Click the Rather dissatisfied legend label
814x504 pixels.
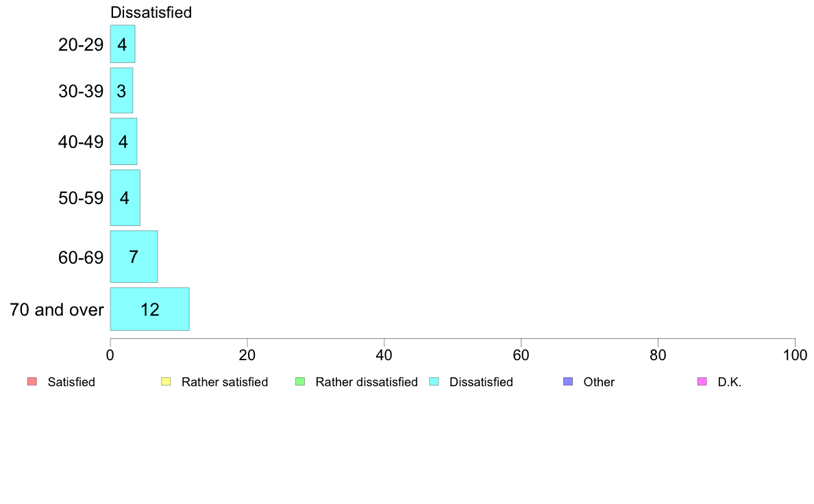click(x=367, y=382)
